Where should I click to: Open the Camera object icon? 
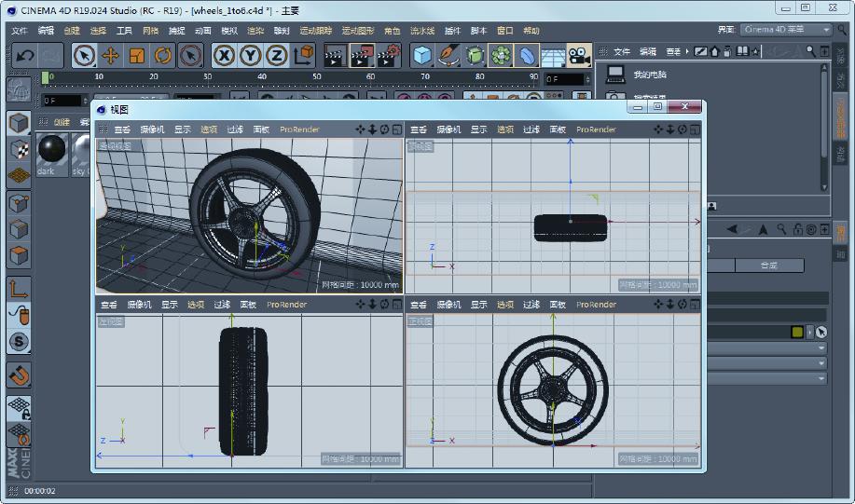tap(580, 56)
